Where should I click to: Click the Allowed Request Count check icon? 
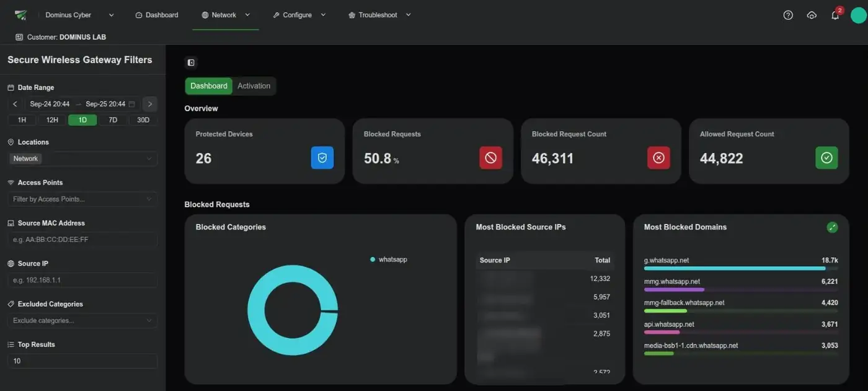click(x=826, y=158)
